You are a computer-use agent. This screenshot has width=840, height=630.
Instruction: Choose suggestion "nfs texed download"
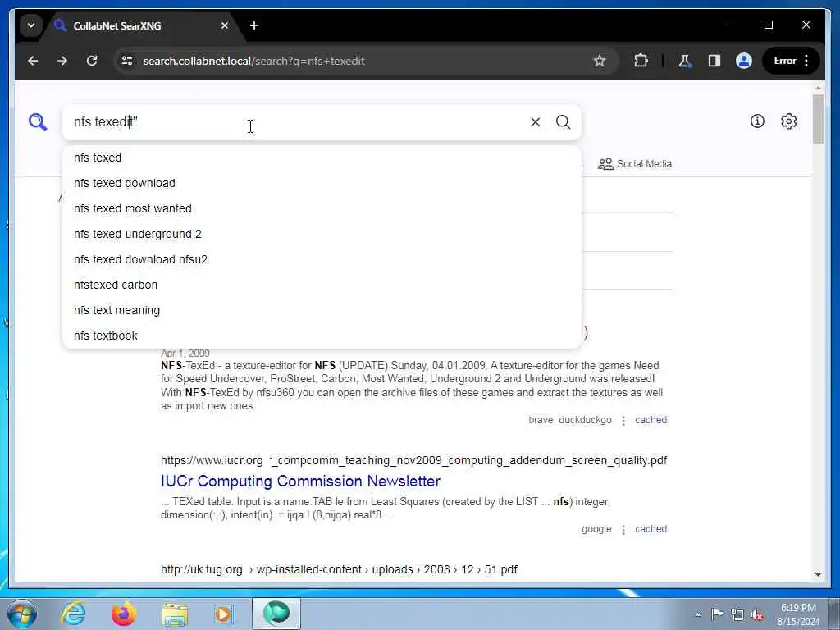click(x=322, y=183)
